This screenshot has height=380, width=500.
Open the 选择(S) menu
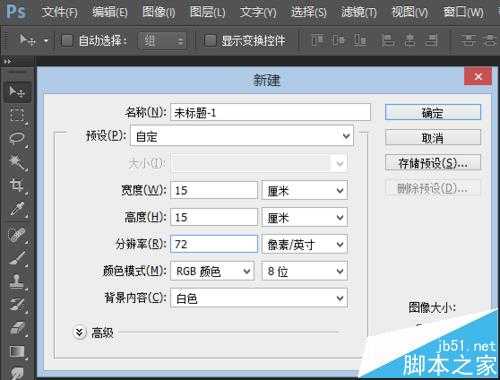coord(308,12)
